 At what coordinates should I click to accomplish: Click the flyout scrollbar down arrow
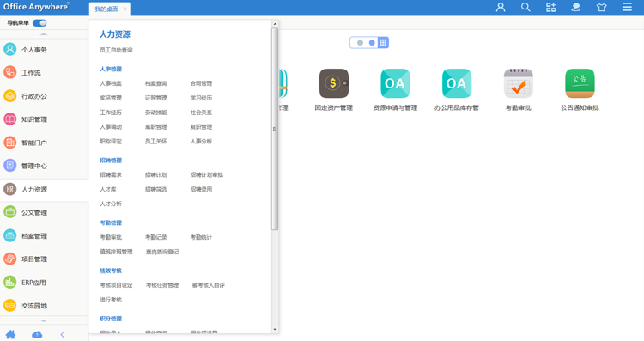275,330
